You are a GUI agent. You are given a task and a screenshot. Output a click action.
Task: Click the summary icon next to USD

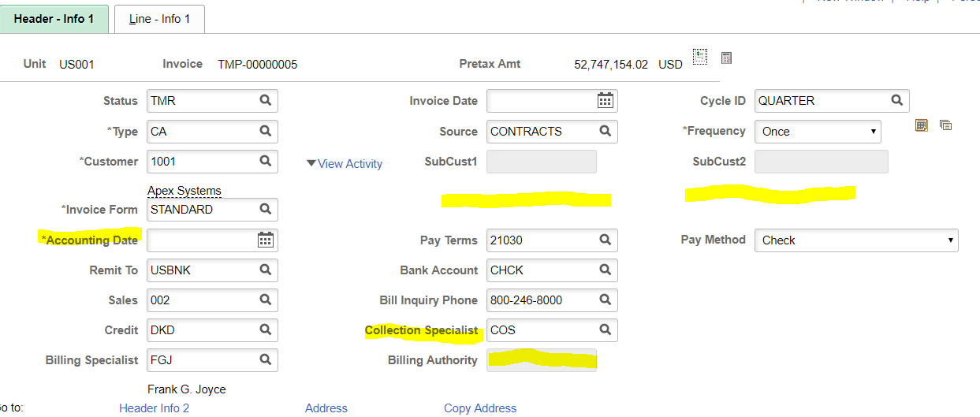700,56
